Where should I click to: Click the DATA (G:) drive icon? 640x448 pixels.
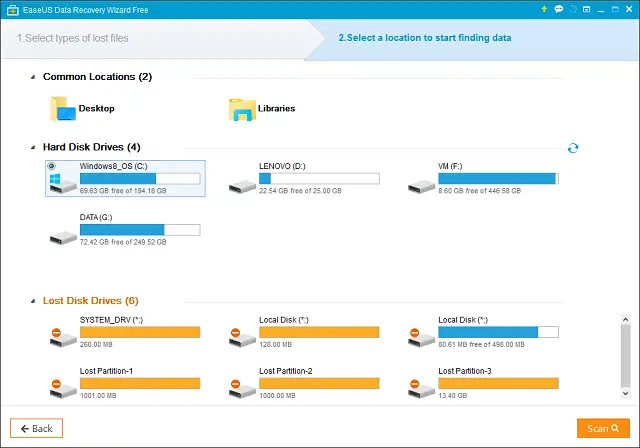pyautogui.click(x=63, y=238)
